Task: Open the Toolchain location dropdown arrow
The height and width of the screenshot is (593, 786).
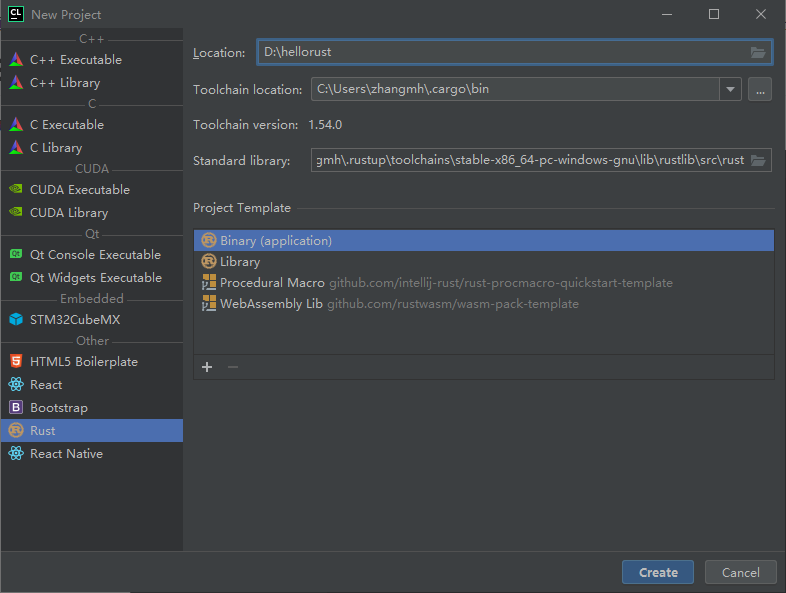Action: (730, 89)
